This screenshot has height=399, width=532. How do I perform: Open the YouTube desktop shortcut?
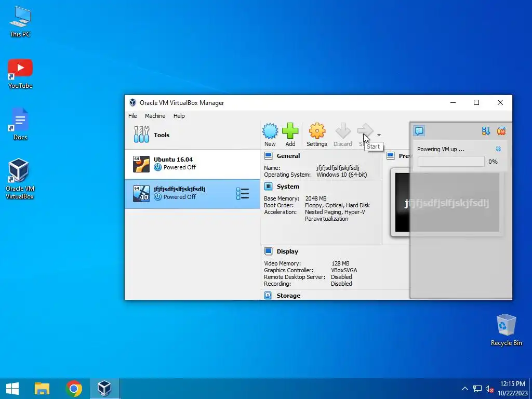[x=20, y=74]
